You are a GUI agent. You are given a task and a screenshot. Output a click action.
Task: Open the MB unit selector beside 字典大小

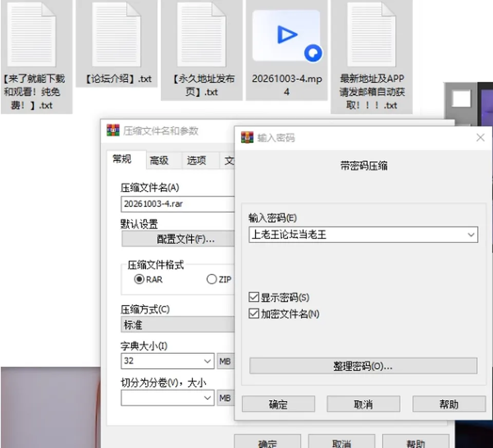(225, 361)
